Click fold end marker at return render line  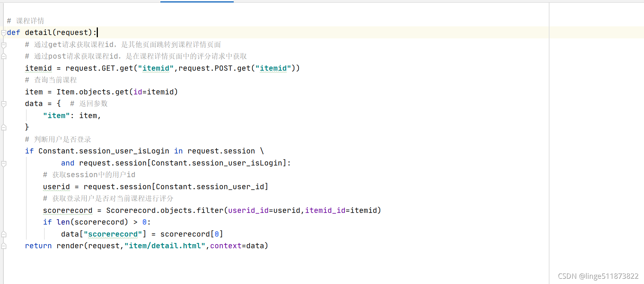[x=4, y=246]
